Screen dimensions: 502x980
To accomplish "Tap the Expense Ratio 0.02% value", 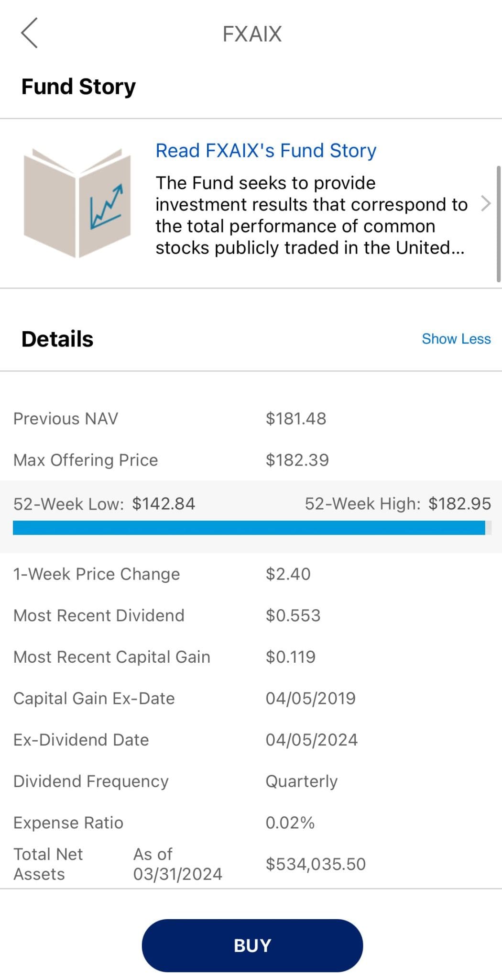I will click(x=290, y=823).
